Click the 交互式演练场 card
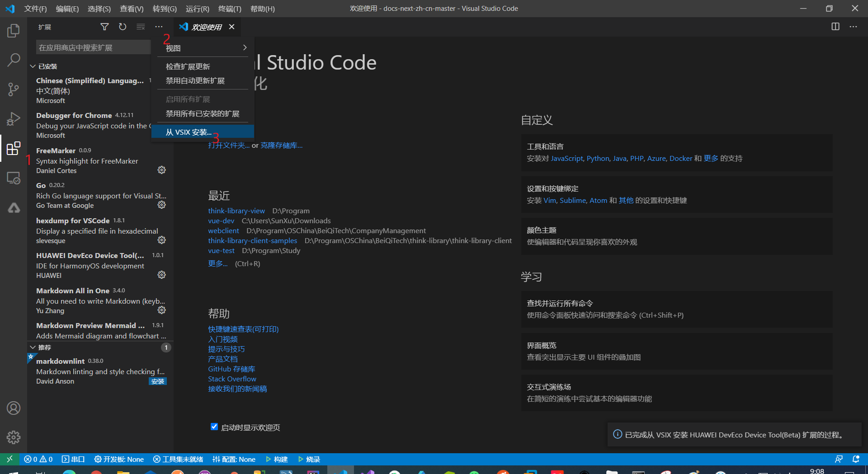This screenshot has height=474, width=868. pos(676,393)
